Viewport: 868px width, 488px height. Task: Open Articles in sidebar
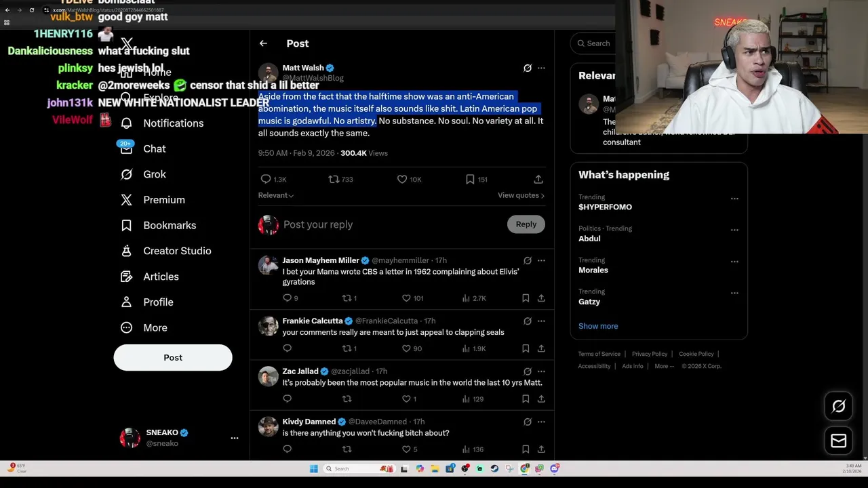click(x=150, y=277)
